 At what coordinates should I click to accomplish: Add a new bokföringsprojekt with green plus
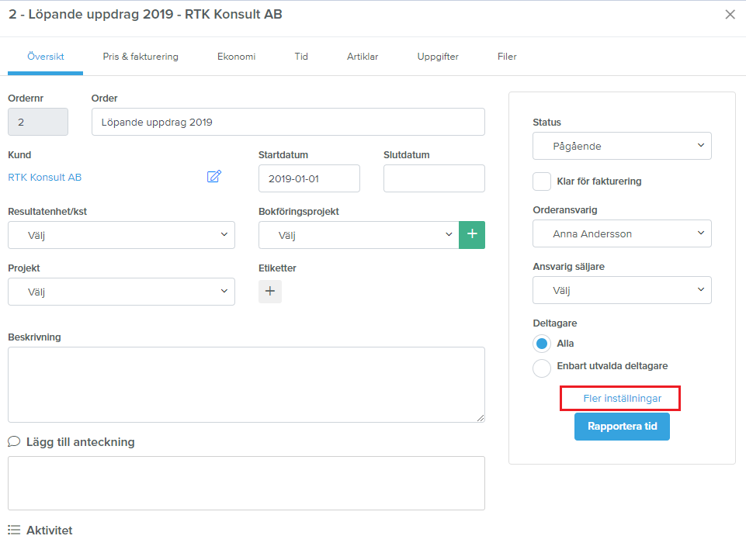coord(472,235)
